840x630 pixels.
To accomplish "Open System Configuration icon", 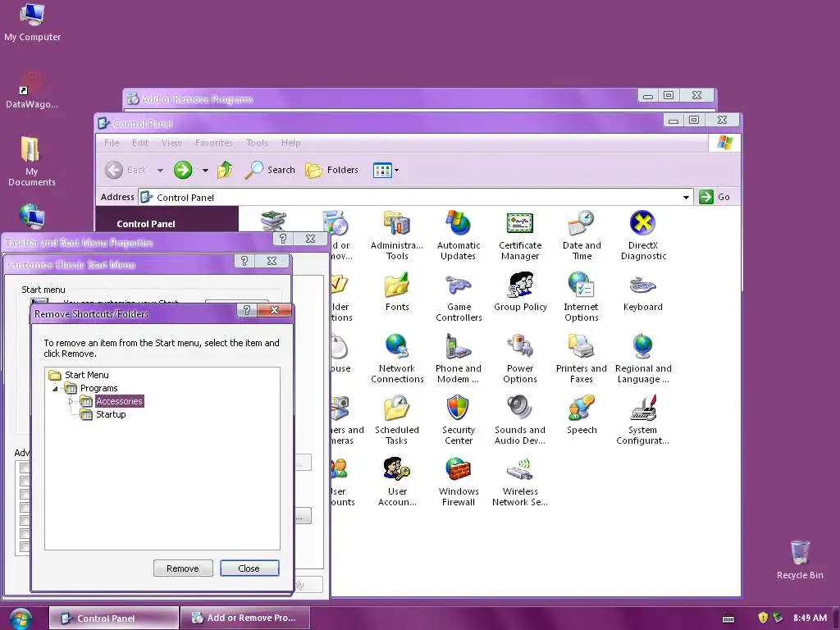I will click(x=643, y=421).
